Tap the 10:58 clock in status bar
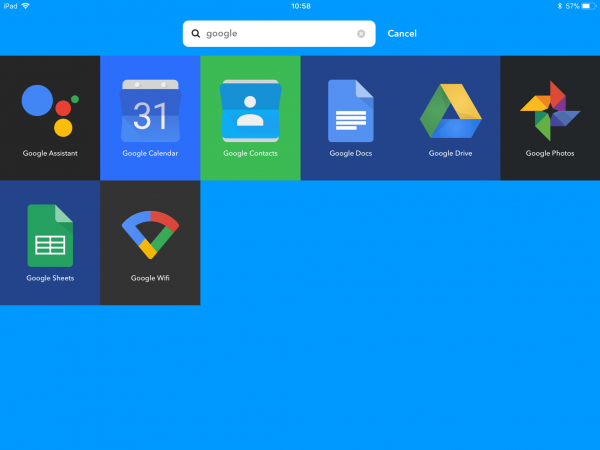The height and width of the screenshot is (450, 600). 301,6
